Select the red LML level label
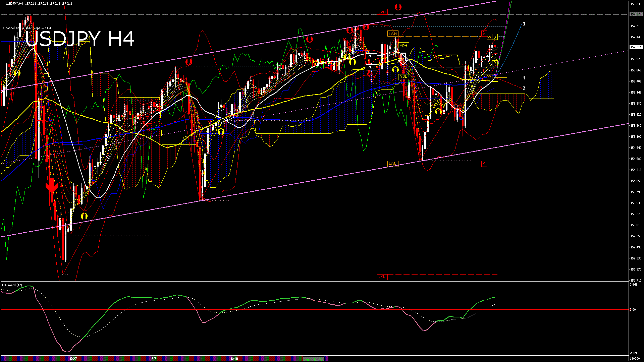644x362 pixels. tap(382, 277)
